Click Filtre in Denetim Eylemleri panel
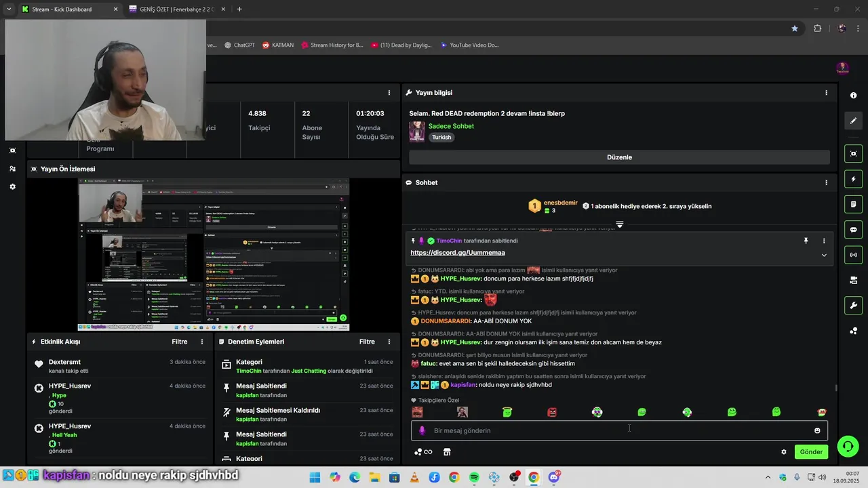868x488 pixels. click(367, 342)
